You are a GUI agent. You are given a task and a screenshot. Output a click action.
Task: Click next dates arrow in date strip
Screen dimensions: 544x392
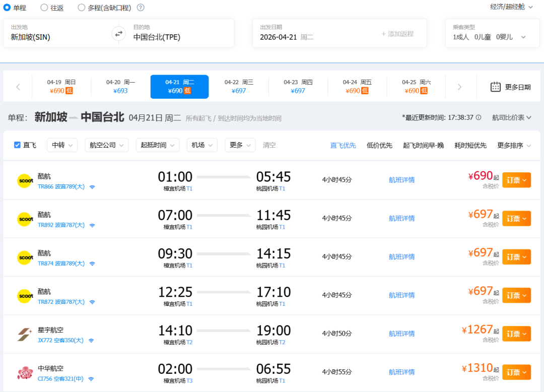(x=459, y=87)
